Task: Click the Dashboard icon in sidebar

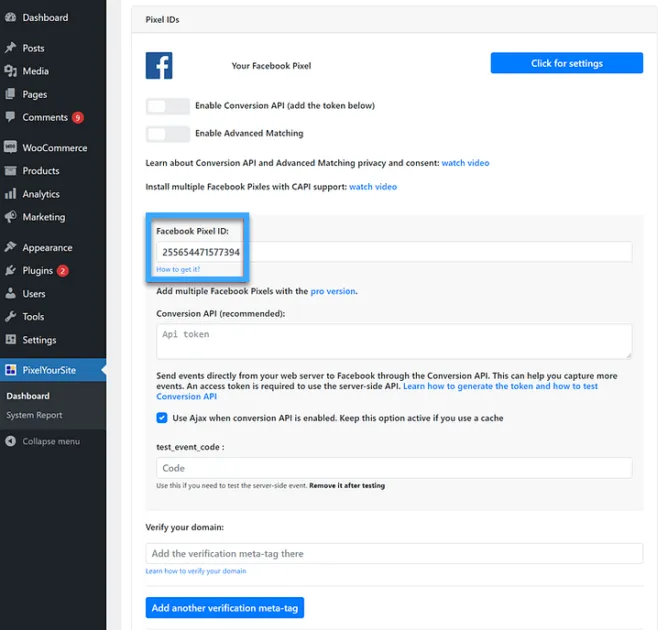Action: 10,17
